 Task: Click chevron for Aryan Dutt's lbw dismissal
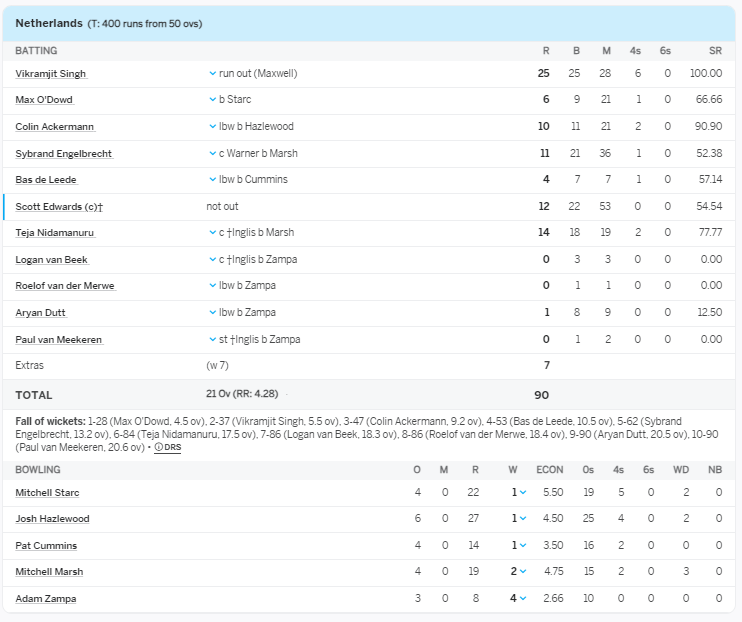coord(212,312)
